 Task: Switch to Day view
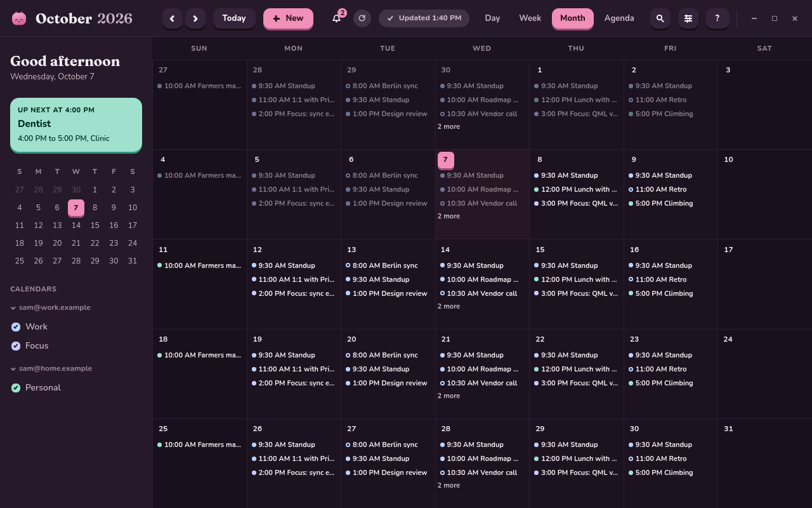tap(492, 18)
